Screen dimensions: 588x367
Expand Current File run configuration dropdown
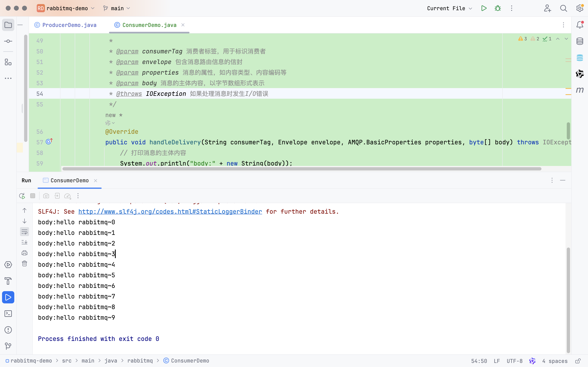click(449, 8)
